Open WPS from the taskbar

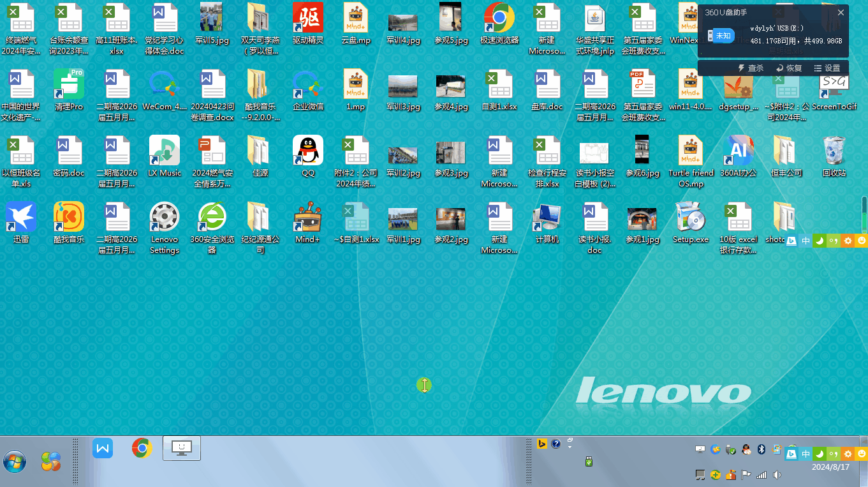103,448
